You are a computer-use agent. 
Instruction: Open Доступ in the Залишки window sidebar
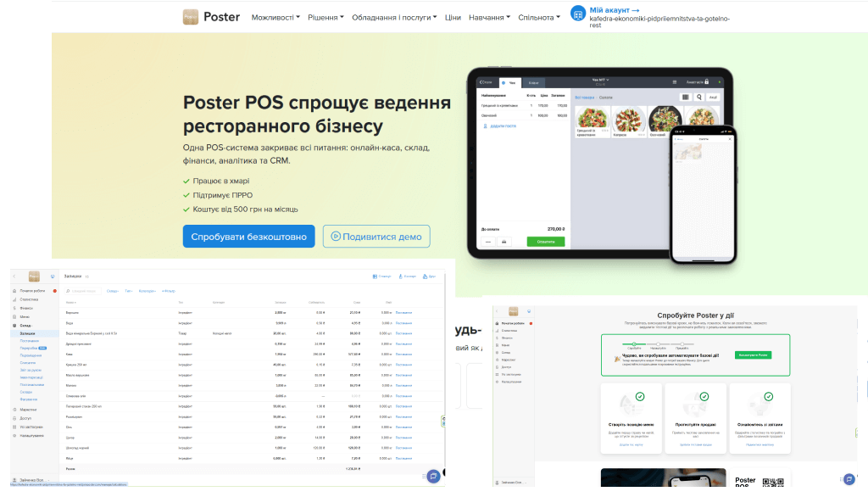pyautogui.click(x=25, y=418)
